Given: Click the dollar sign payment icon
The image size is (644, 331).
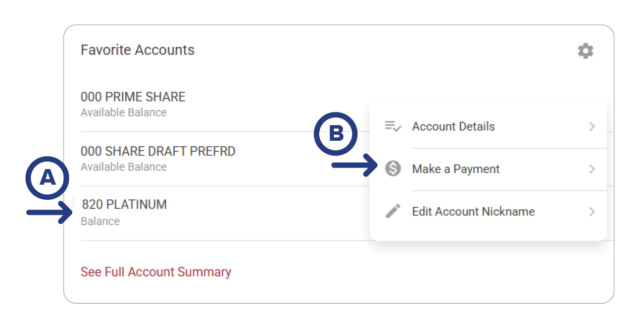Looking at the screenshot, I should coord(393,169).
